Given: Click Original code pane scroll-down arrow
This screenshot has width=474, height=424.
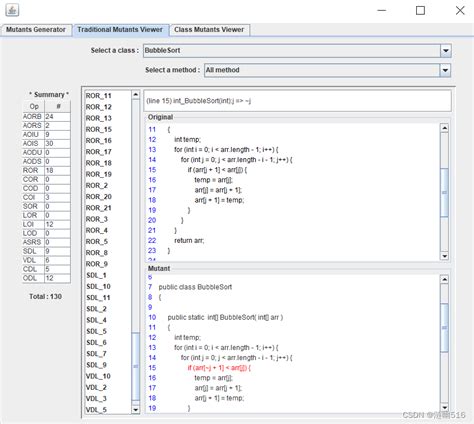Looking at the screenshot, I should tap(444, 256).
